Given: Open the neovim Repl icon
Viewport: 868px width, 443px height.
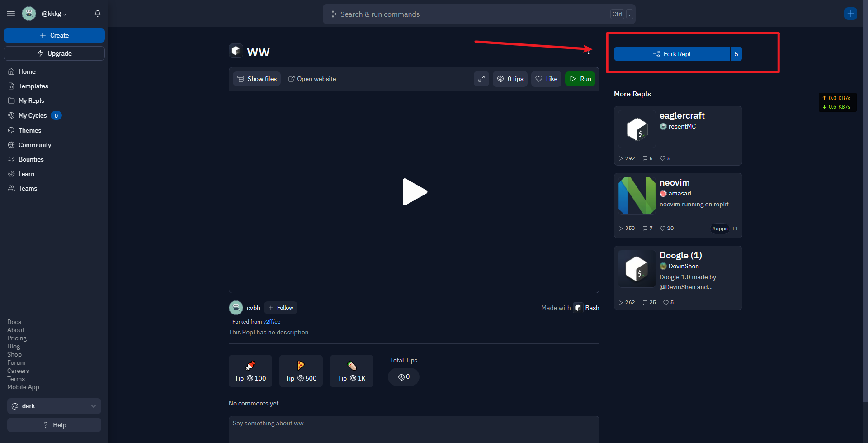Looking at the screenshot, I should (637, 196).
